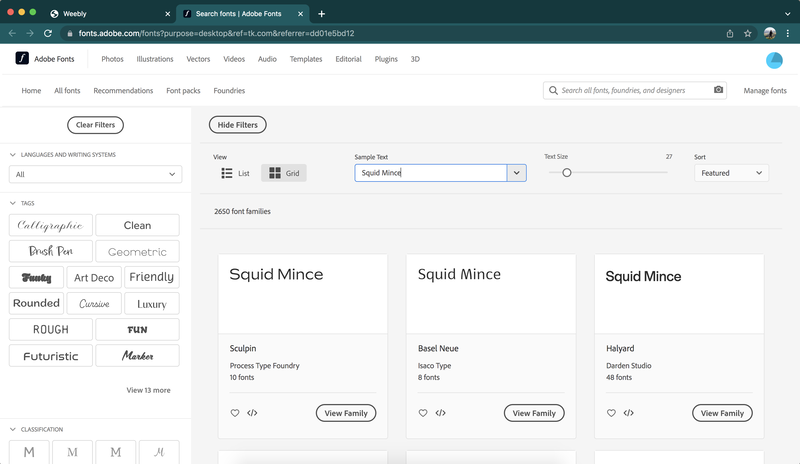The width and height of the screenshot is (800, 464).
Task: Click the Clear Filters button
Action: (x=95, y=125)
